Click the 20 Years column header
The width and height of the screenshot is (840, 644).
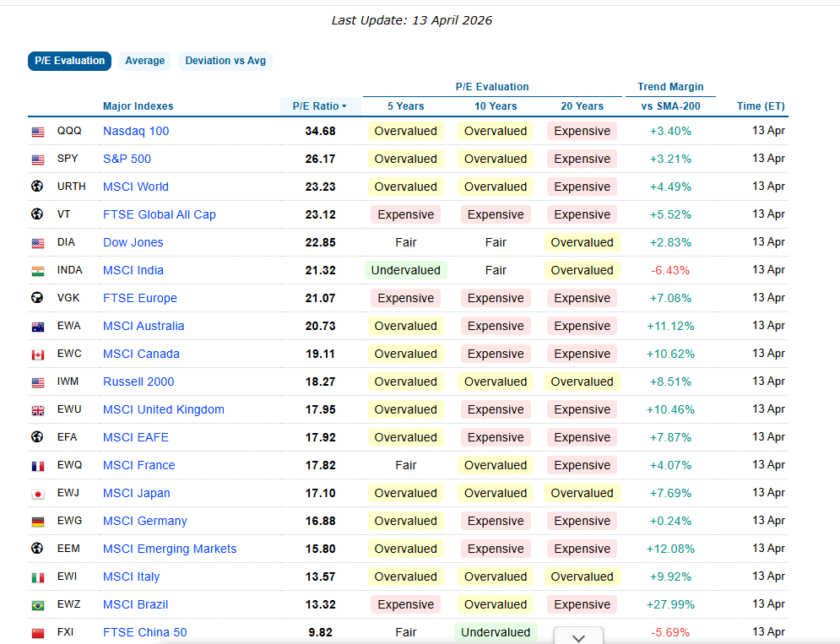tap(582, 106)
